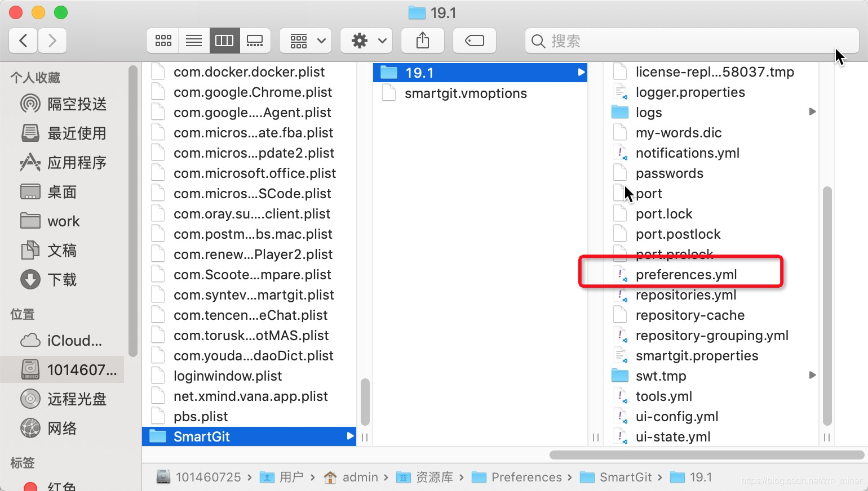Viewport: 868px width, 491px height.
Task: Click 用户 in the path bar
Action: pos(282,477)
